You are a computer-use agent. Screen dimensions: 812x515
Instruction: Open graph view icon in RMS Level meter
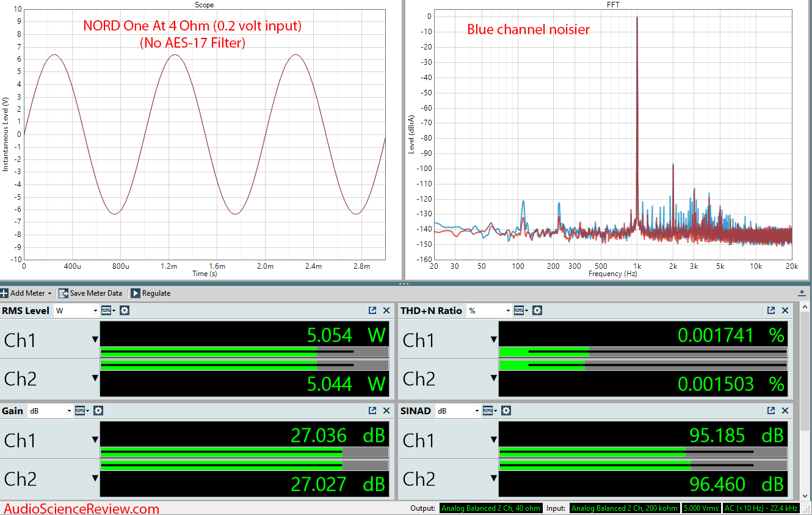pos(108,310)
